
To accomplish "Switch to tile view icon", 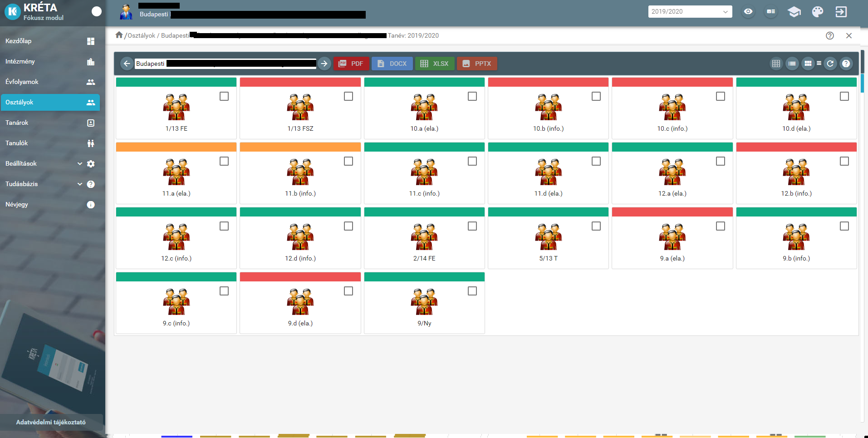I will [808, 64].
